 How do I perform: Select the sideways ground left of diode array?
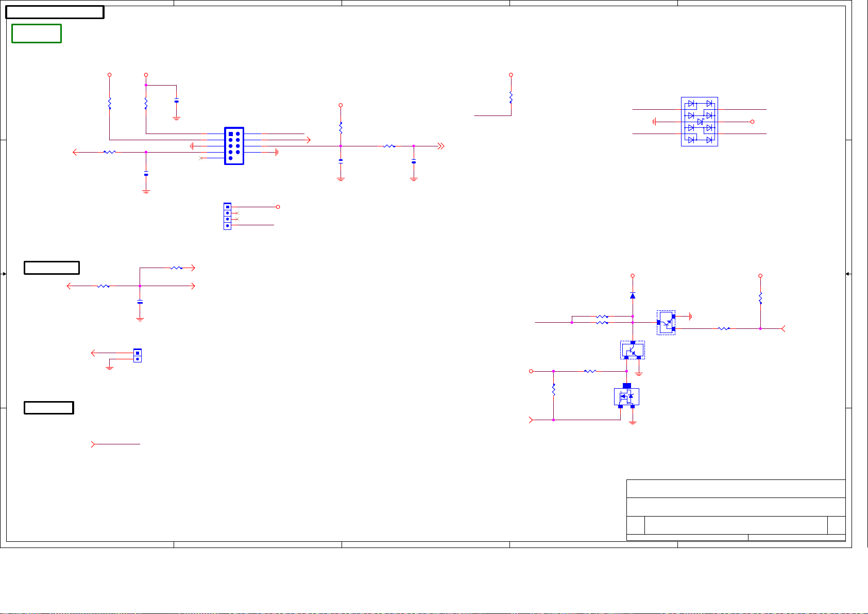(x=654, y=122)
